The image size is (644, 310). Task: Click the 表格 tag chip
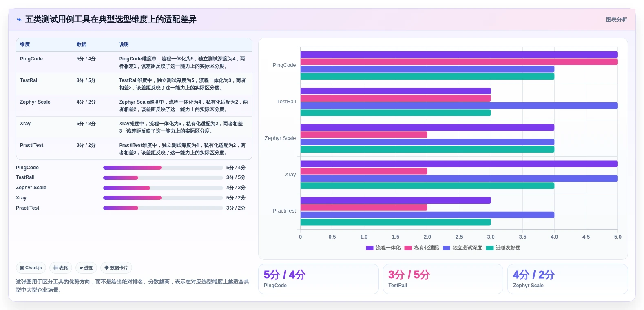click(61, 268)
